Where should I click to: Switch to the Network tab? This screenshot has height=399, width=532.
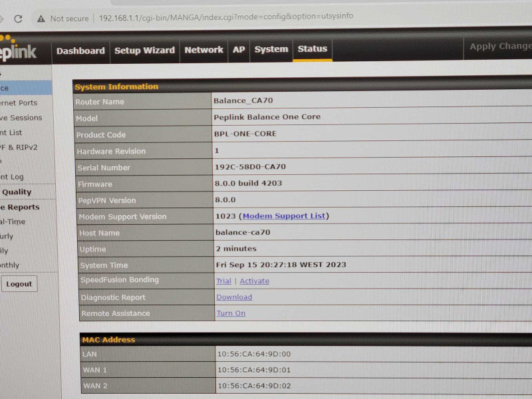(203, 50)
